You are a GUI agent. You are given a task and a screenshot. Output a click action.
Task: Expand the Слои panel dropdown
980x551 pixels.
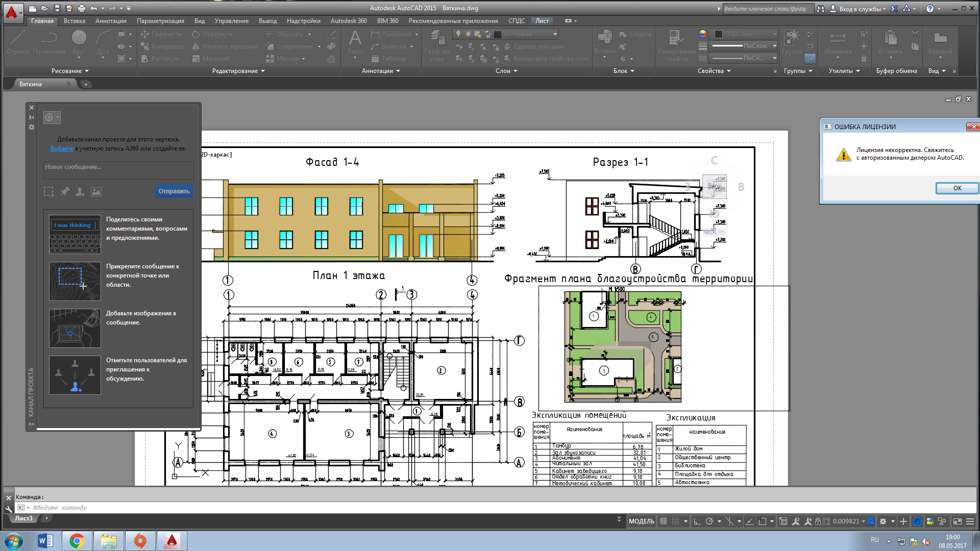(506, 71)
